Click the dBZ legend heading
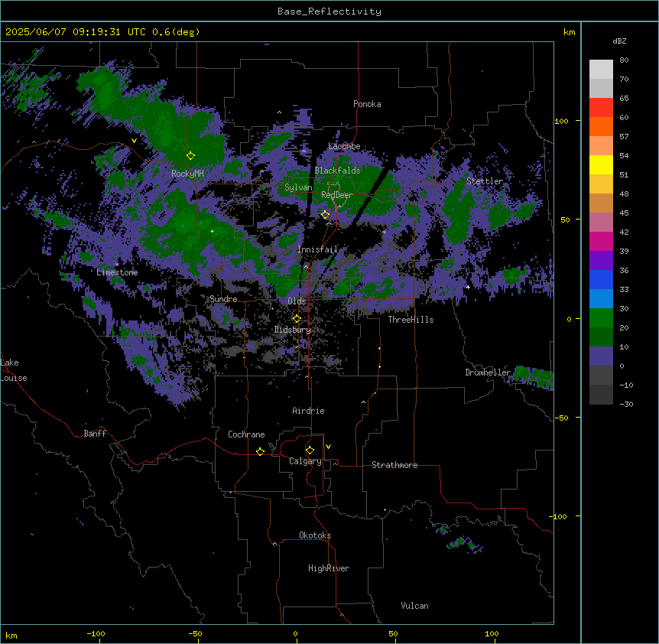659x644 pixels. [x=619, y=41]
